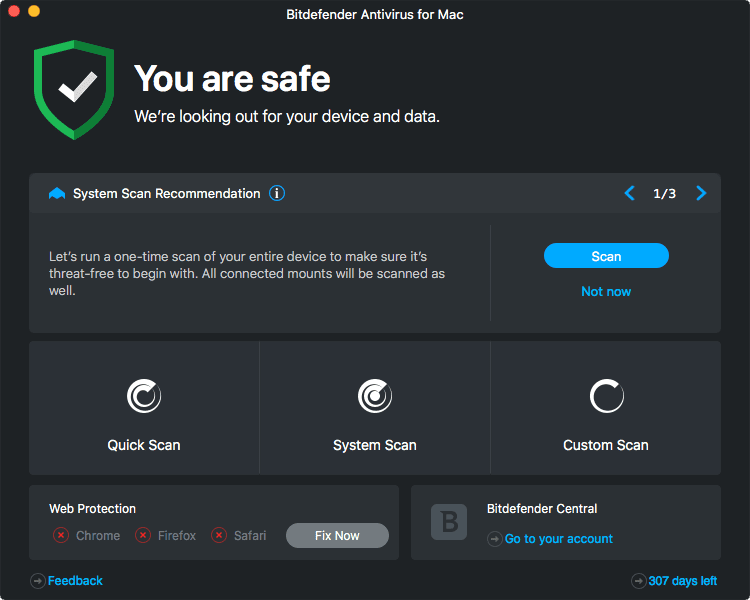Go to the previous recommendation
Screen dimensions: 750x600
(629, 193)
